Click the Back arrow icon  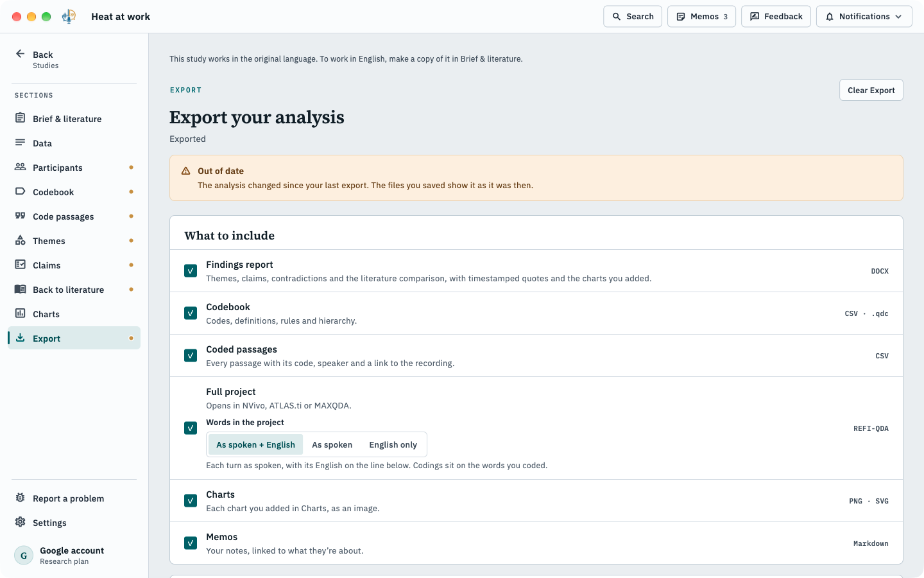click(x=21, y=54)
